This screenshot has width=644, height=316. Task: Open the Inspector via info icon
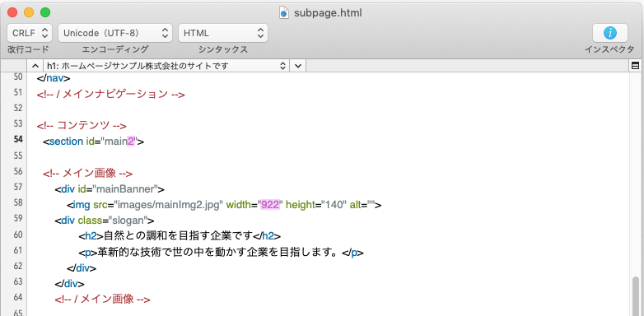pyautogui.click(x=610, y=33)
